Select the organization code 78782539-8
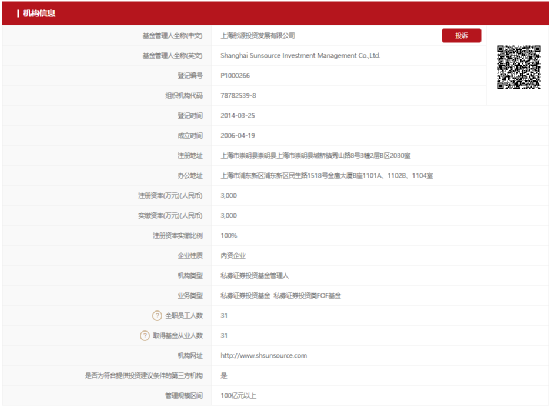Image resolution: width=553 pixels, height=409 pixels. click(x=238, y=96)
